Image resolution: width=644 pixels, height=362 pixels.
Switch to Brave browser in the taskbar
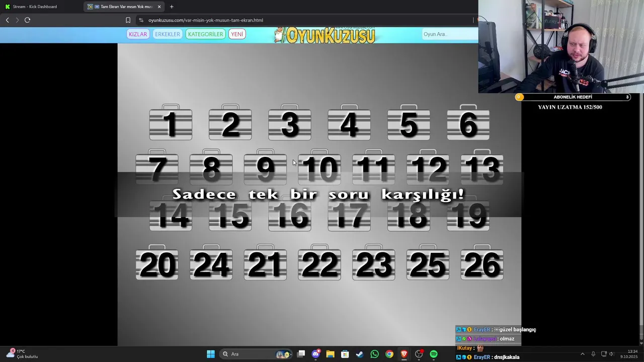[x=404, y=354]
